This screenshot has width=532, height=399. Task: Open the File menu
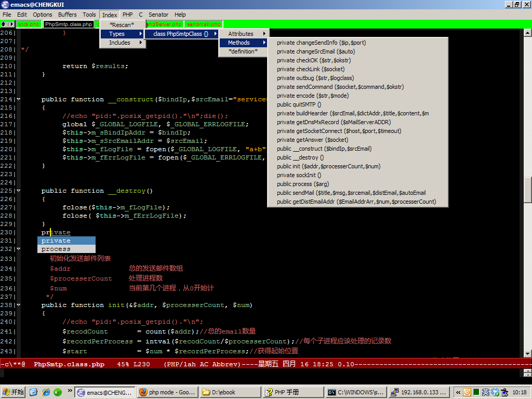coord(7,15)
